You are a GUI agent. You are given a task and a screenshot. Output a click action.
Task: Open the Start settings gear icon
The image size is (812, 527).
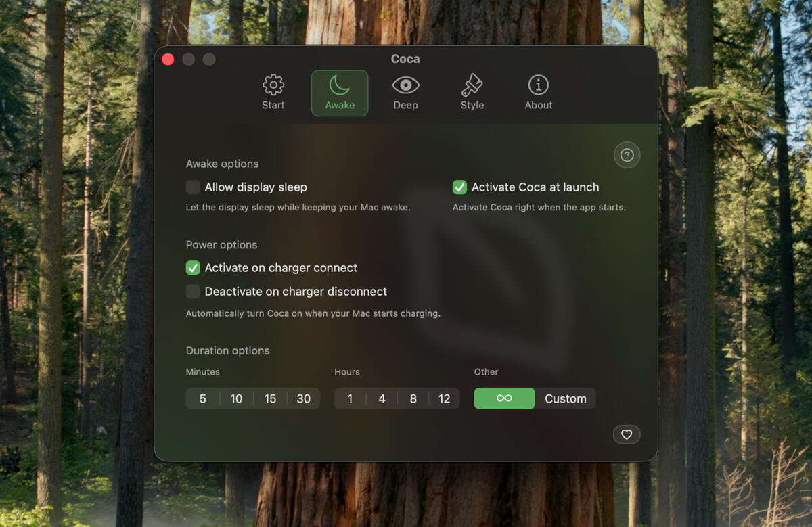point(273,84)
